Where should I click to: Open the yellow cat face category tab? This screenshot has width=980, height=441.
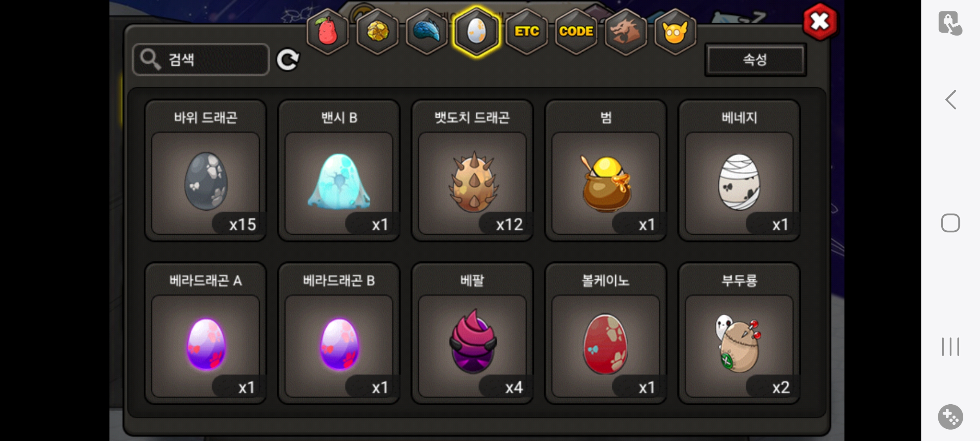click(x=675, y=31)
